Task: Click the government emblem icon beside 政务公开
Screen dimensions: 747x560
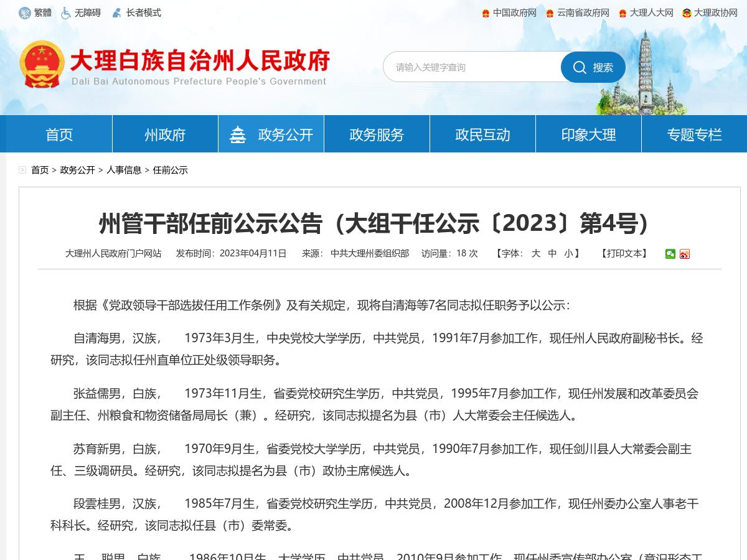Action: (238, 133)
